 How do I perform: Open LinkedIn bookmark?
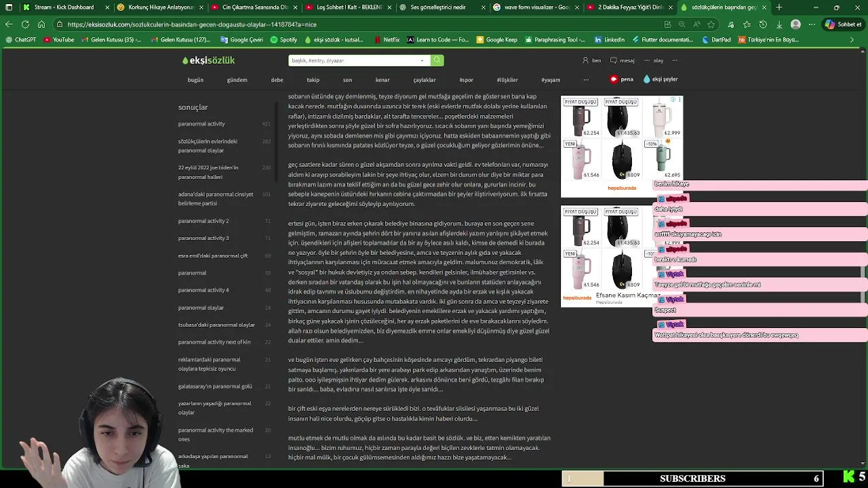[x=609, y=40]
